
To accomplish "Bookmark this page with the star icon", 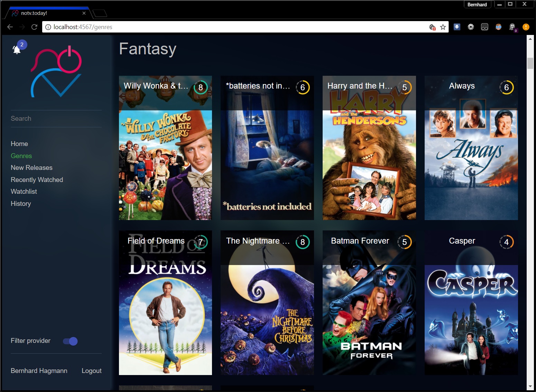I will click(443, 27).
